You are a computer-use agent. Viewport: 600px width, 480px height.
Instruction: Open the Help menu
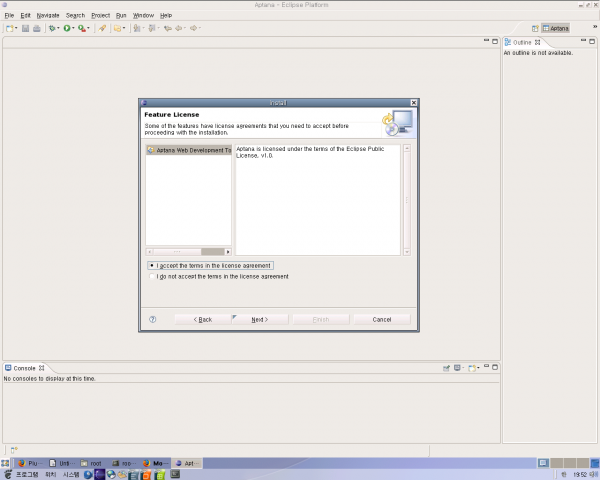166,15
